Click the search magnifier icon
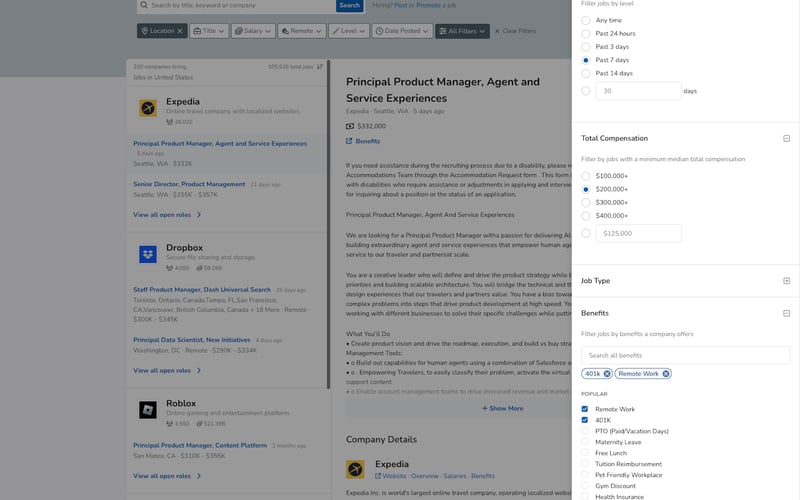 [x=144, y=5]
